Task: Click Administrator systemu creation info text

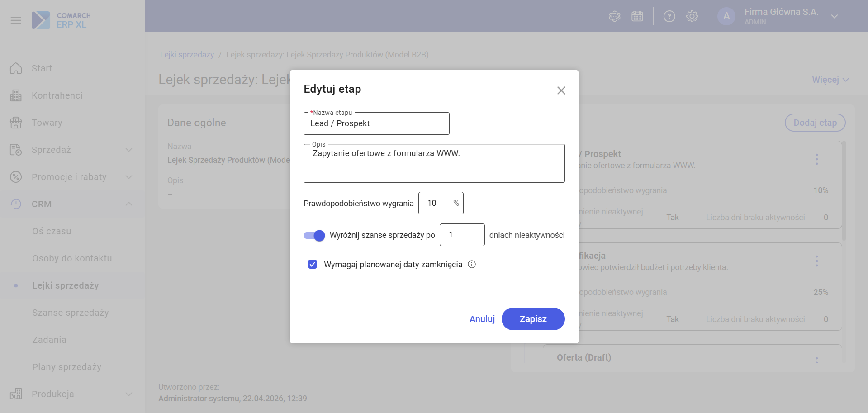Action: [232, 399]
